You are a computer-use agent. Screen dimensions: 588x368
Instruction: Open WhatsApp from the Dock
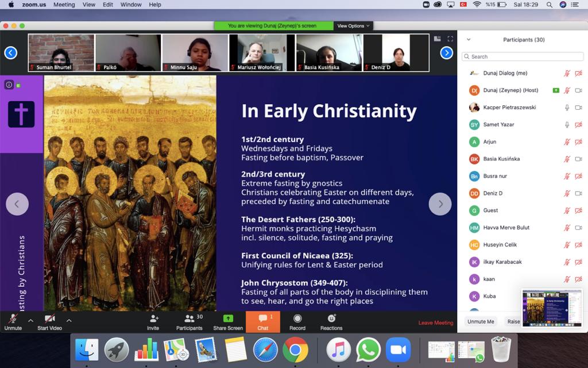coord(368,350)
